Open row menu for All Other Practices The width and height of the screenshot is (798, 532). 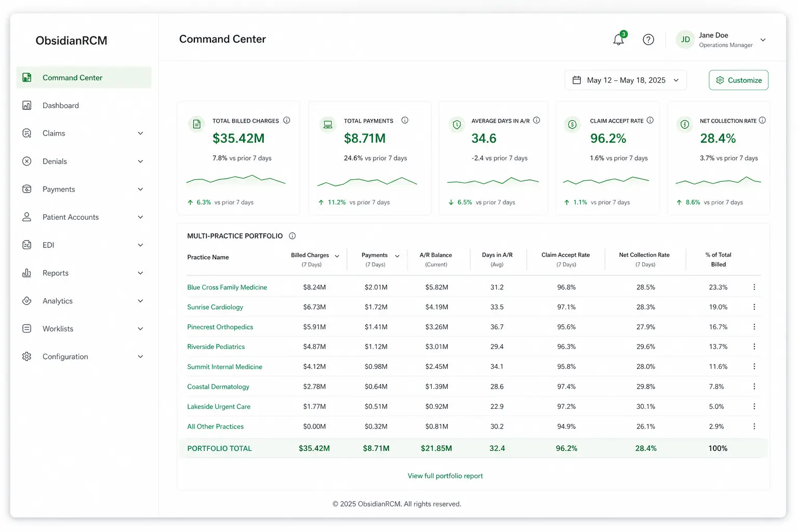pyautogui.click(x=754, y=427)
